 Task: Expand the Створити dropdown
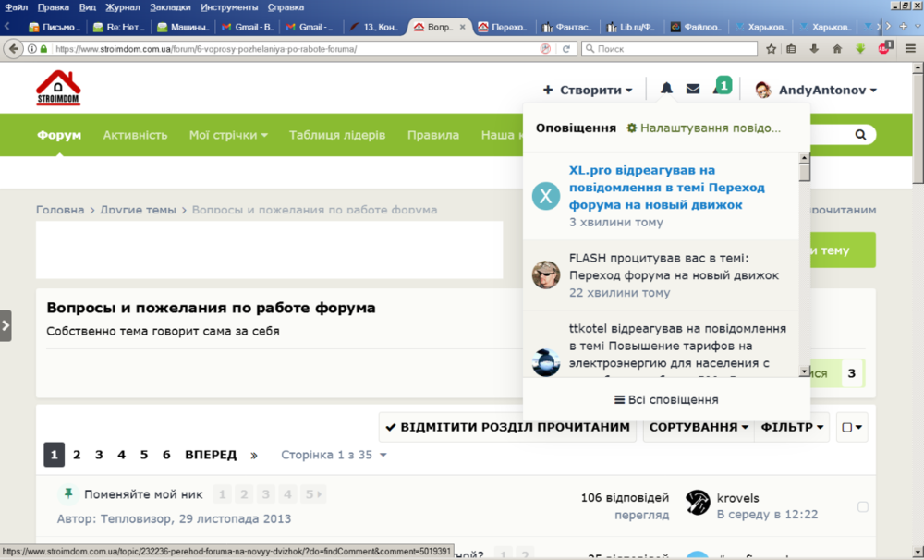589,90
